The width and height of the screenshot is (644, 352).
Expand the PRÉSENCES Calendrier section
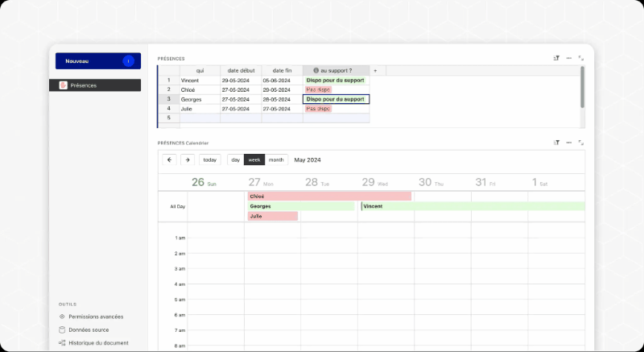tap(580, 143)
